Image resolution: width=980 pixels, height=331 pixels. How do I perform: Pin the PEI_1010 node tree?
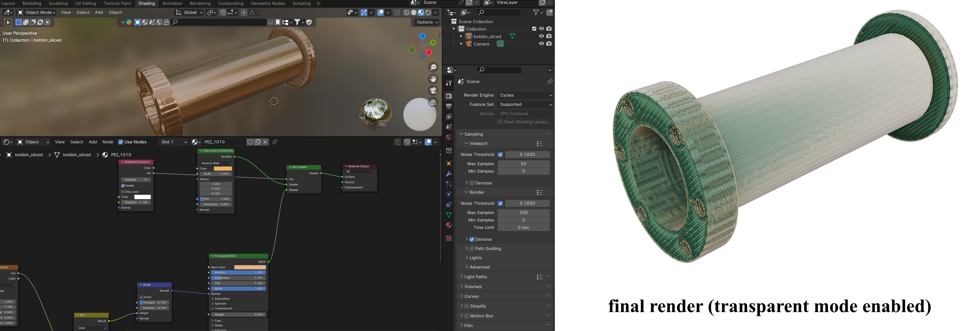[274, 142]
